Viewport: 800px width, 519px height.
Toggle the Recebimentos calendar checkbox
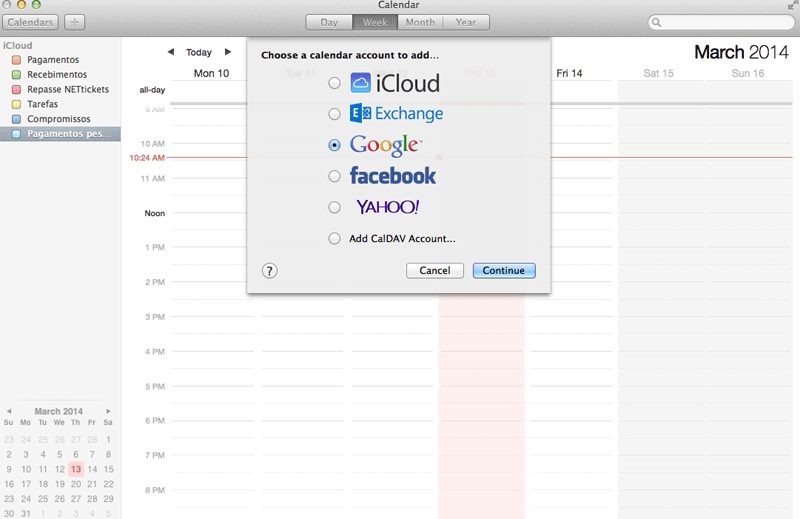point(16,75)
